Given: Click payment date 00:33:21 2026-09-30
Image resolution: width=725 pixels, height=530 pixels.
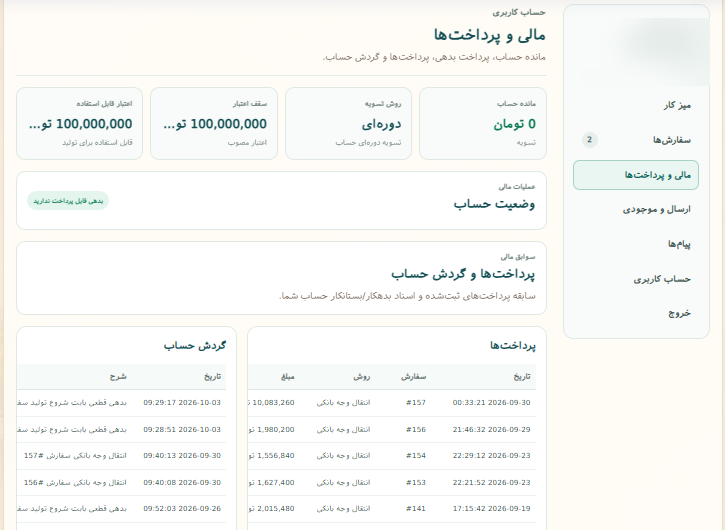Looking at the screenshot, I should [x=492, y=402].
